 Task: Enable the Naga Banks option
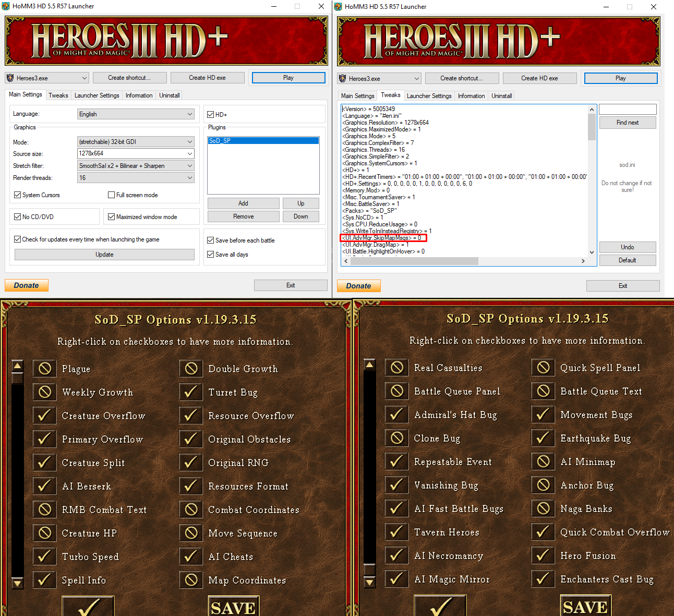point(543,509)
